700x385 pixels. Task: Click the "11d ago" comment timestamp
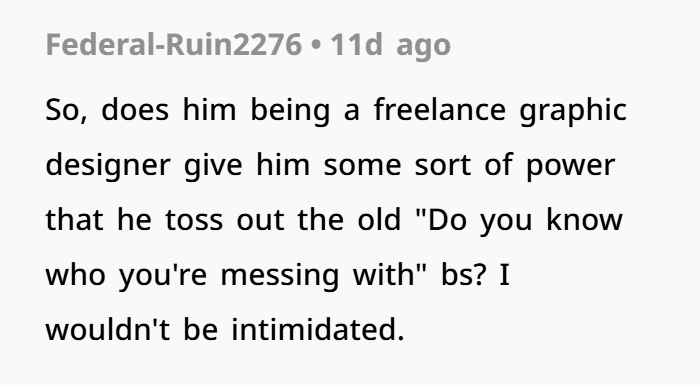click(x=390, y=46)
